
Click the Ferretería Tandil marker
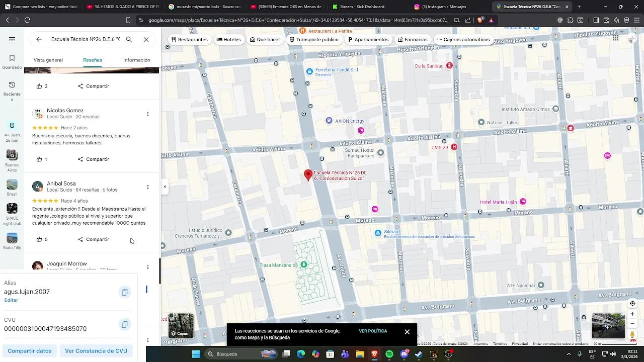(309, 71)
